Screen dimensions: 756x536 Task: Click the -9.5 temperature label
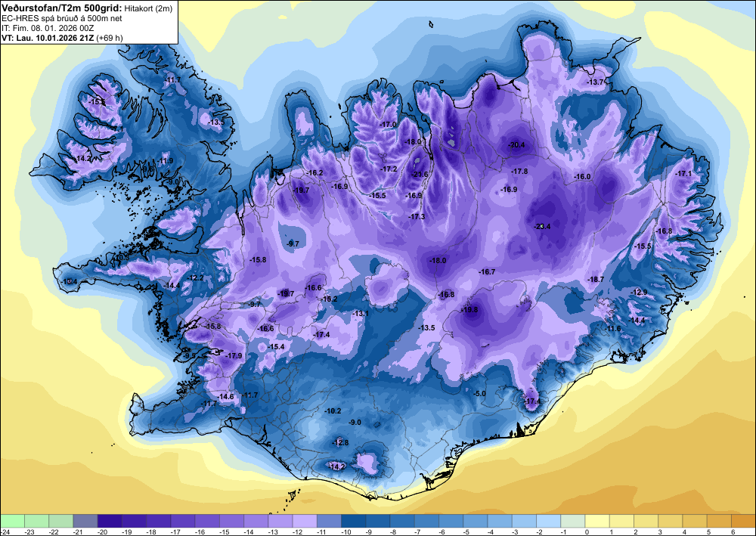click(190, 356)
